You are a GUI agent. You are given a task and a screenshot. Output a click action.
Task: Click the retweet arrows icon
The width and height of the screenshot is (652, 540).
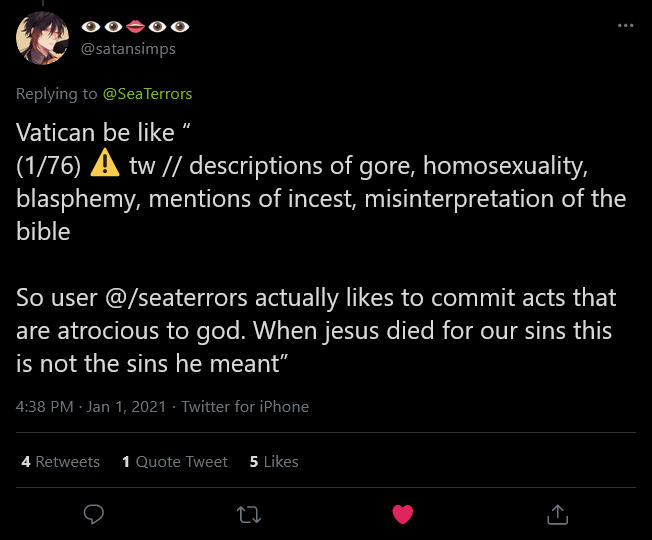(x=247, y=514)
